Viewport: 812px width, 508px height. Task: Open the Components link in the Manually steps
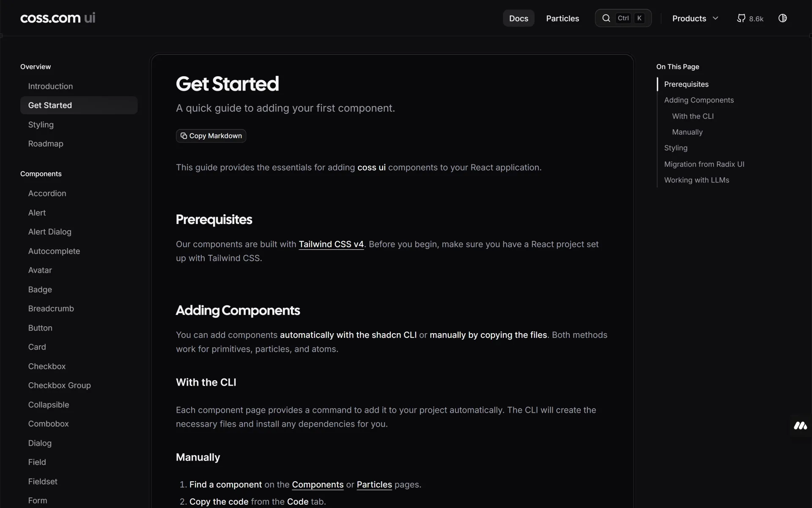click(x=318, y=485)
